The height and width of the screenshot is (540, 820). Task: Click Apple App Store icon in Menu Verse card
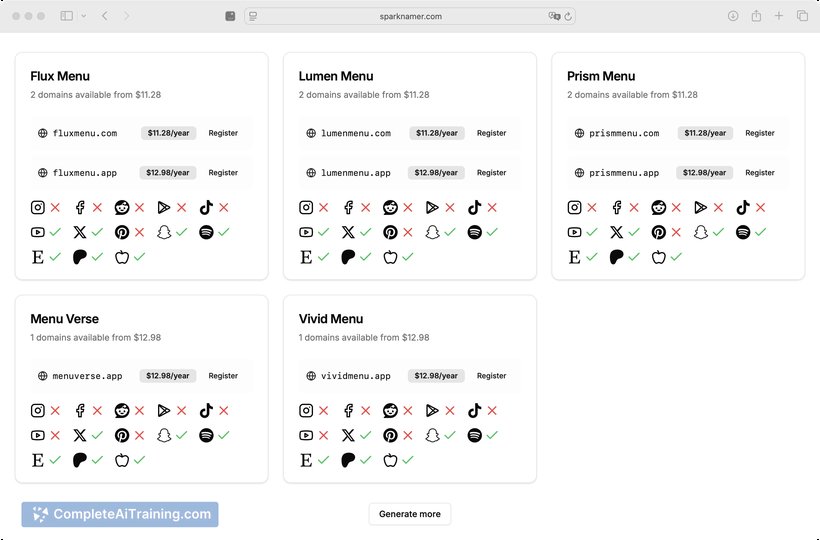122,460
